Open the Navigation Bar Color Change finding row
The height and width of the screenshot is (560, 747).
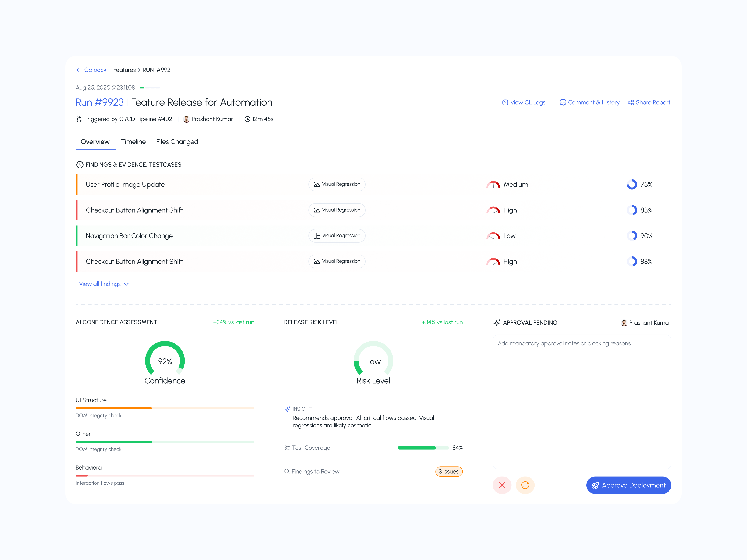tap(129, 236)
